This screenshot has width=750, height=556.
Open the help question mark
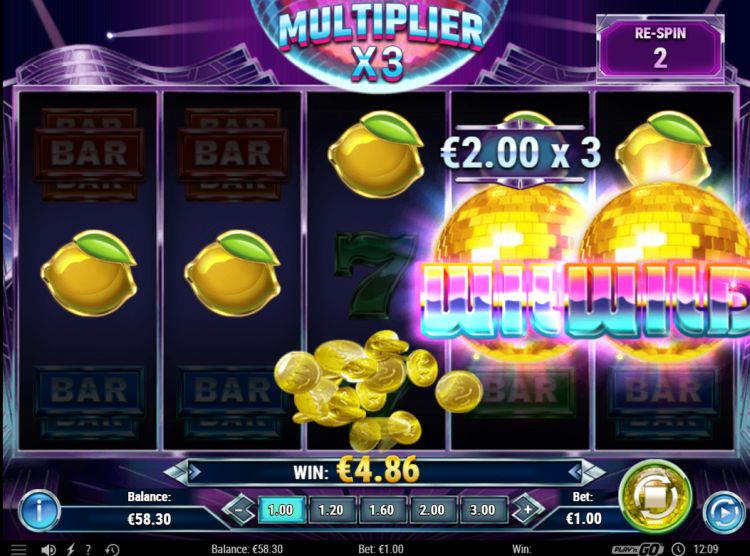tap(88, 549)
